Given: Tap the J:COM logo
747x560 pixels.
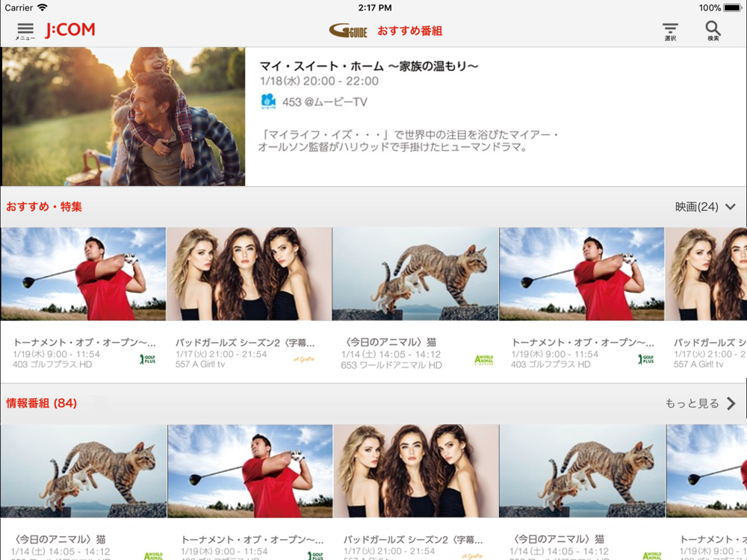Looking at the screenshot, I should tap(70, 30).
